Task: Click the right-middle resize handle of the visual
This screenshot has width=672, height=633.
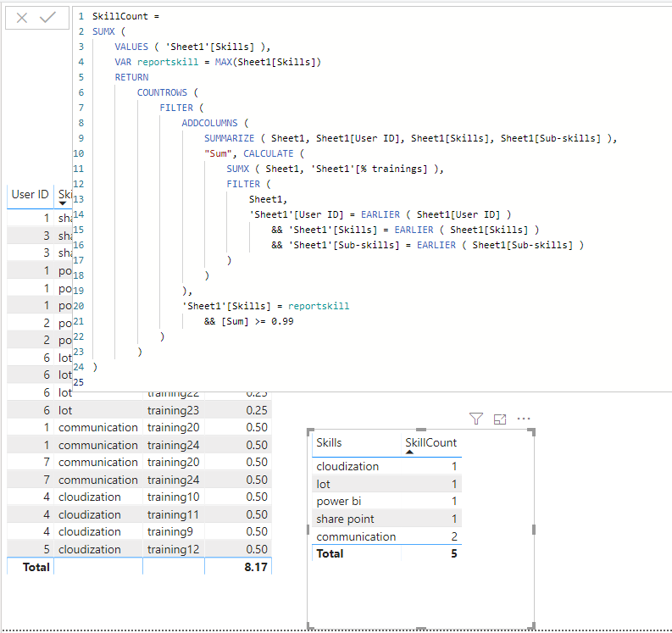Action: [534, 530]
